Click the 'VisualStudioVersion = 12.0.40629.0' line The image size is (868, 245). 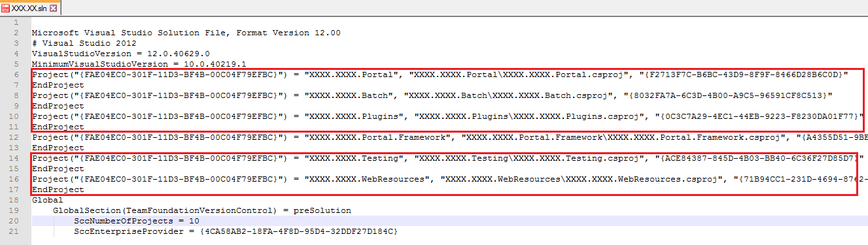coord(120,54)
